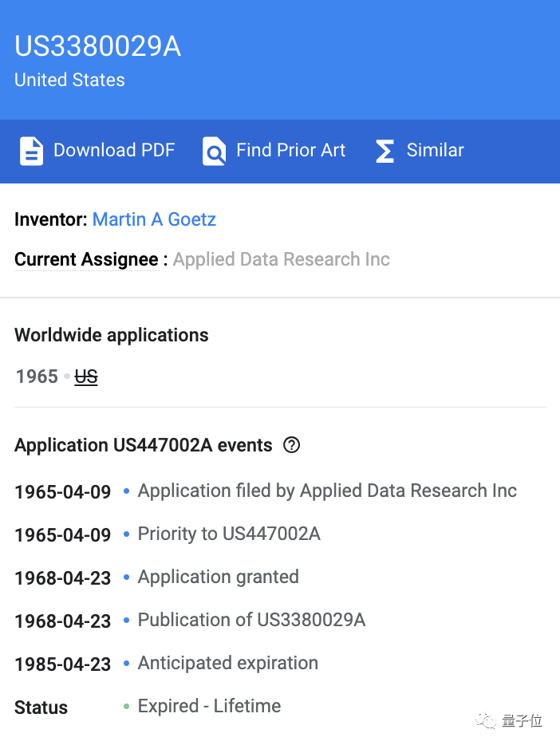Select the Anticipated expiration event
The image size is (560, 745).
coord(227,663)
